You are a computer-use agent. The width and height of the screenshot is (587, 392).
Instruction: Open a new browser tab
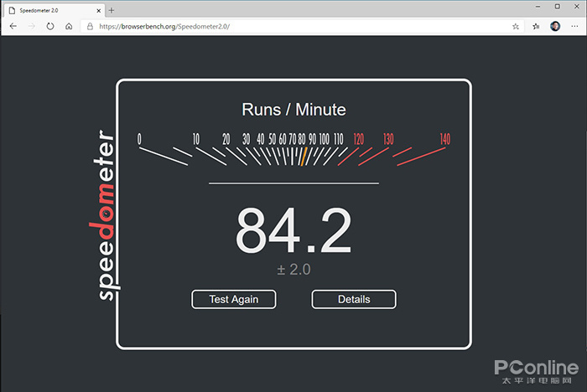[112, 11]
